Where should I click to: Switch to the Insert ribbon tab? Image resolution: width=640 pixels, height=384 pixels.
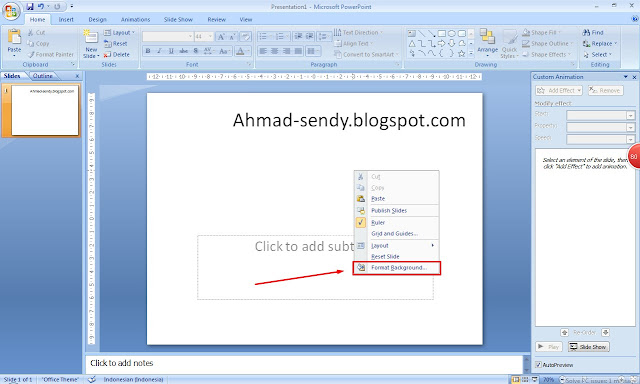pyautogui.click(x=66, y=20)
